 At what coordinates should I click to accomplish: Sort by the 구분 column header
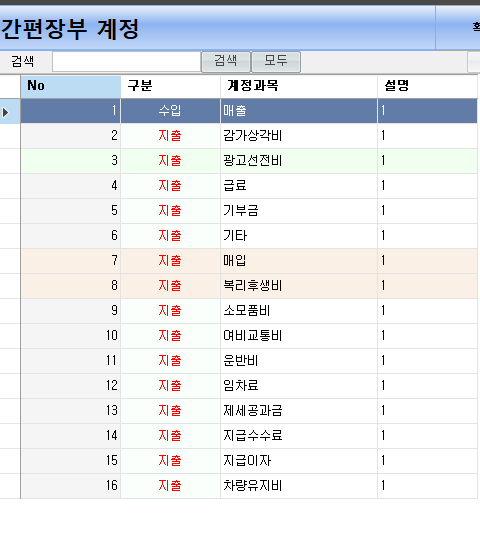tap(171, 86)
